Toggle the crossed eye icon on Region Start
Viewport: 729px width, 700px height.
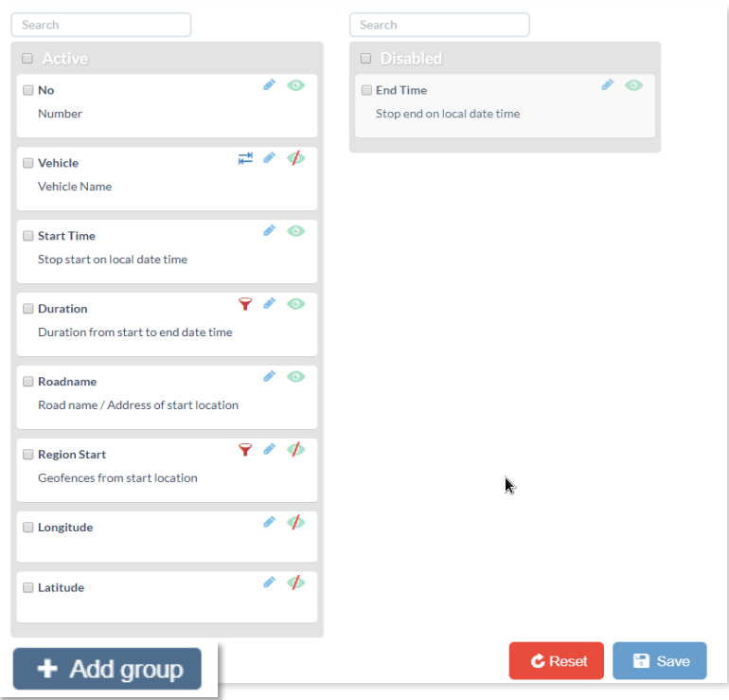tap(296, 450)
